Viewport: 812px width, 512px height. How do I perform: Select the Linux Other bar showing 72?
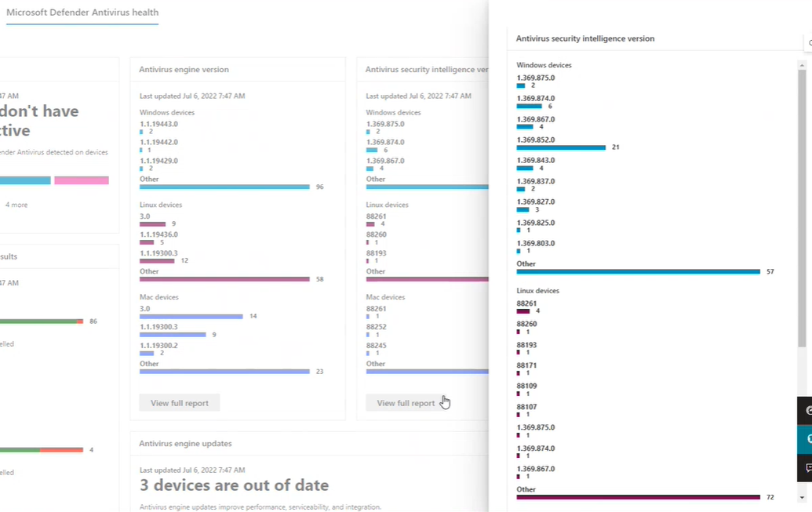point(638,496)
